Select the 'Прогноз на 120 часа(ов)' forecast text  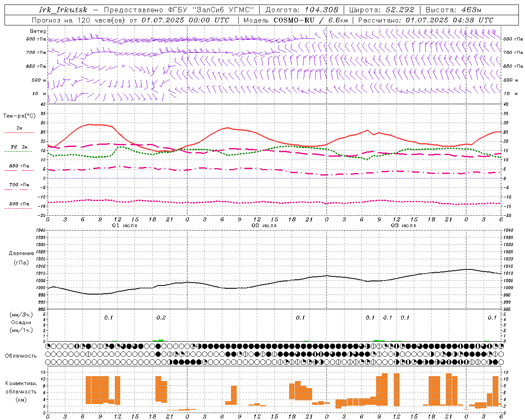79,20
